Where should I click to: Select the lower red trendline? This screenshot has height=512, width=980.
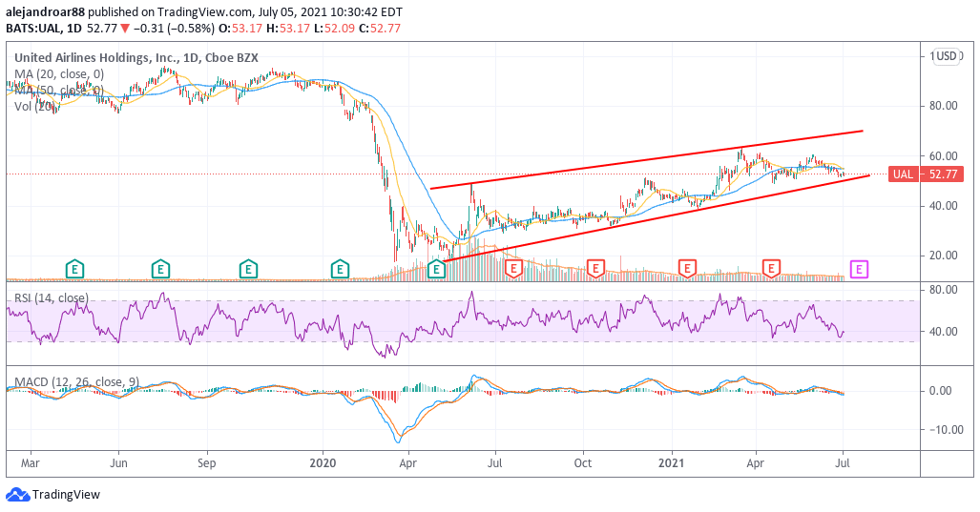coord(657,218)
